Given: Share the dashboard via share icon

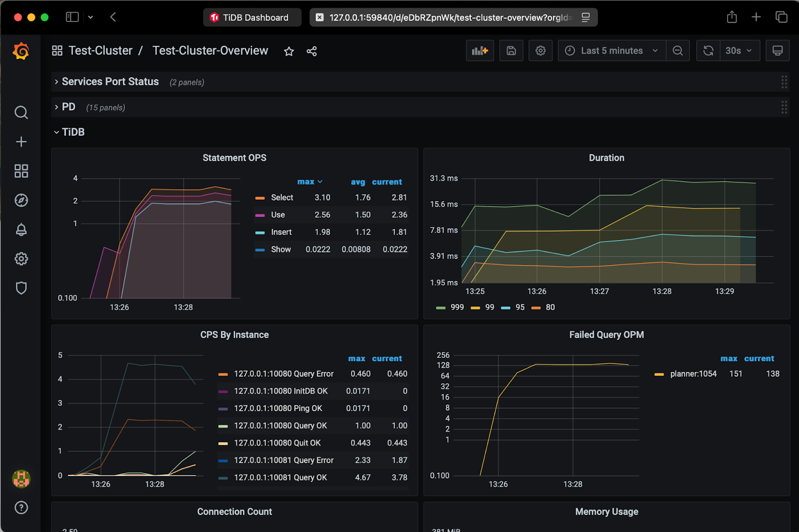Looking at the screenshot, I should [x=312, y=51].
